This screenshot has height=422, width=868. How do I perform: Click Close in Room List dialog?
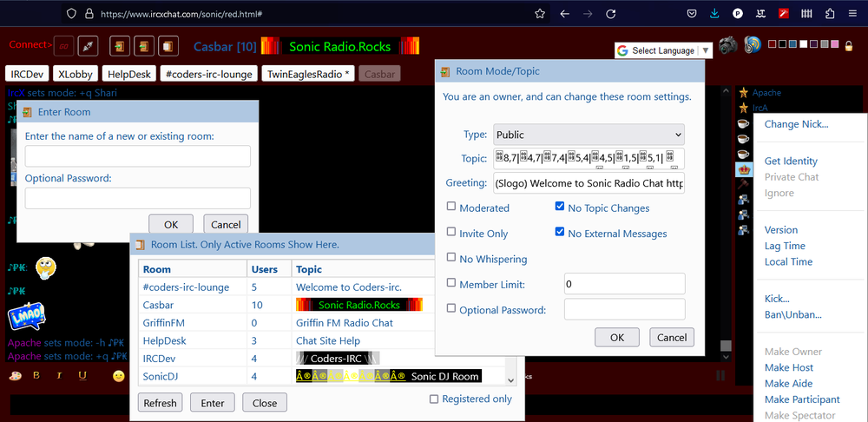pyautogui.click(x=265, y=403)
